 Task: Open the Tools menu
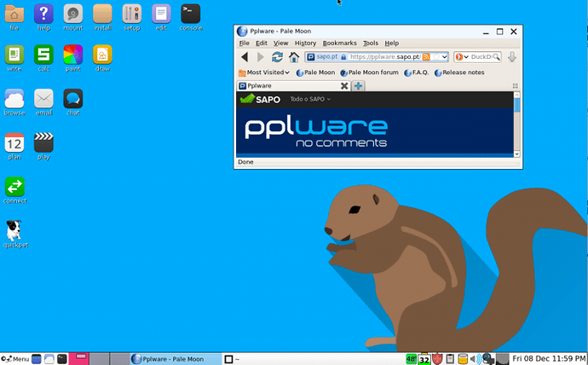point(370,43)
